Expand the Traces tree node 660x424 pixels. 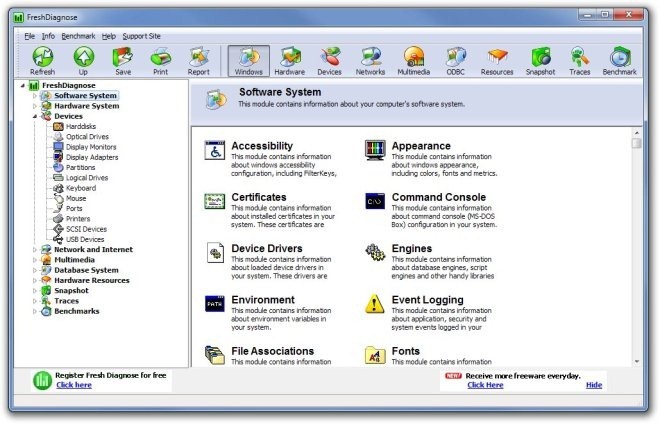point(35,301)
